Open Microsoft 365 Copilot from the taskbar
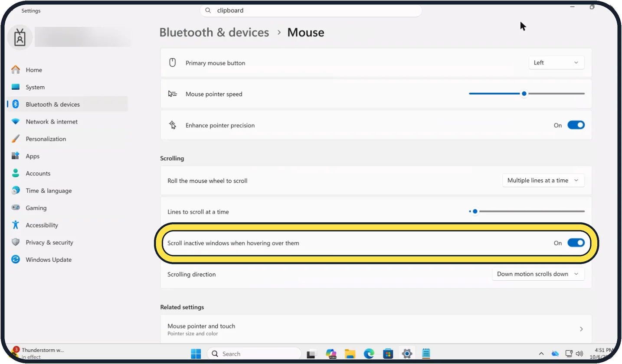 tap(331, 354)
